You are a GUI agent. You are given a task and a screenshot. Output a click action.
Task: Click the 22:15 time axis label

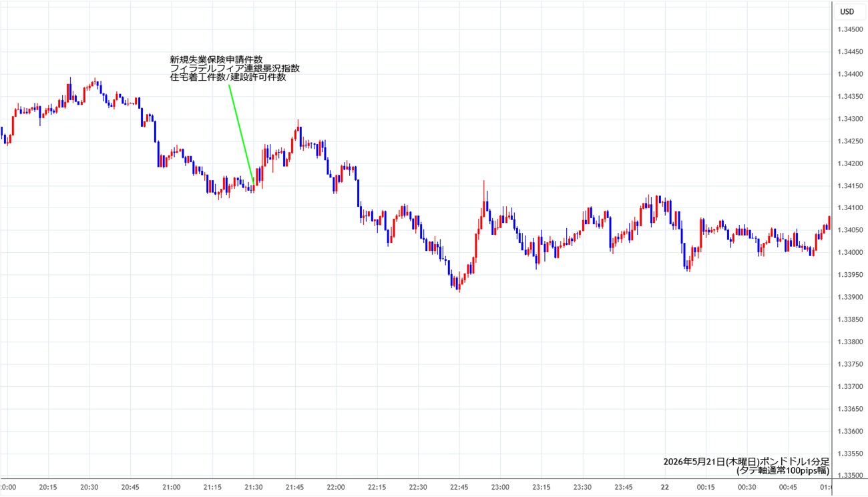(377, 488)
